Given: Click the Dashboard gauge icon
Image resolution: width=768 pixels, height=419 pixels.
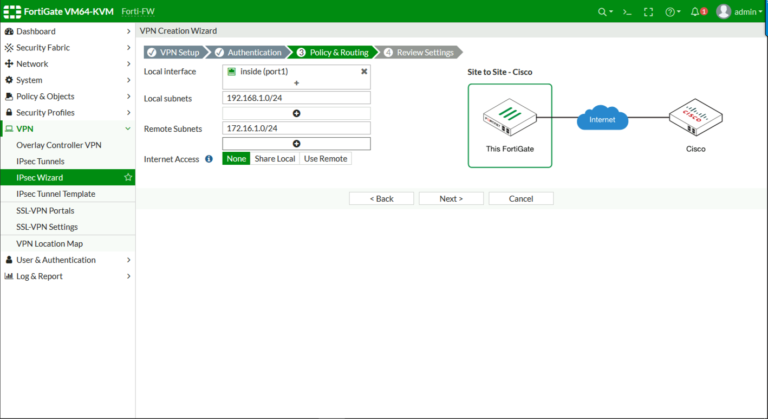Looking at the screenshot, I should tap(9, 31).
